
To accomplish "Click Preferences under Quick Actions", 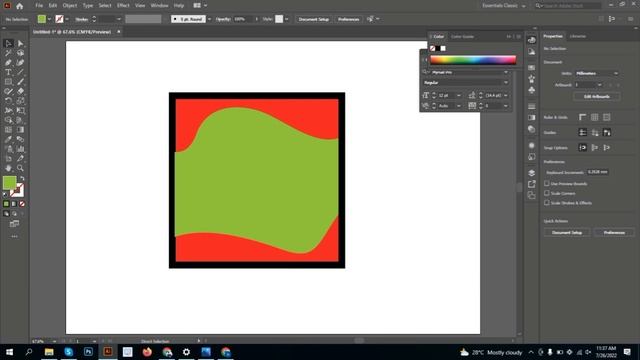I will coord(614,233).
